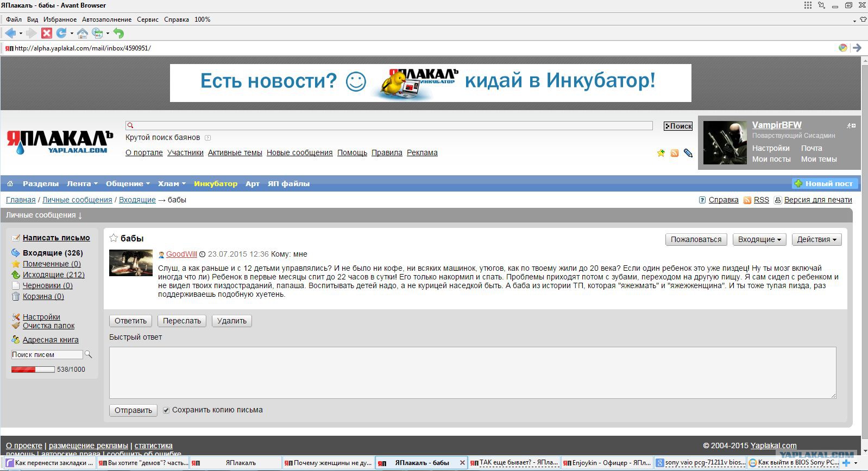Viewport: 868px width, 471px height.
Task: Send quick reply with Отправить button
Action: [133, 410]
